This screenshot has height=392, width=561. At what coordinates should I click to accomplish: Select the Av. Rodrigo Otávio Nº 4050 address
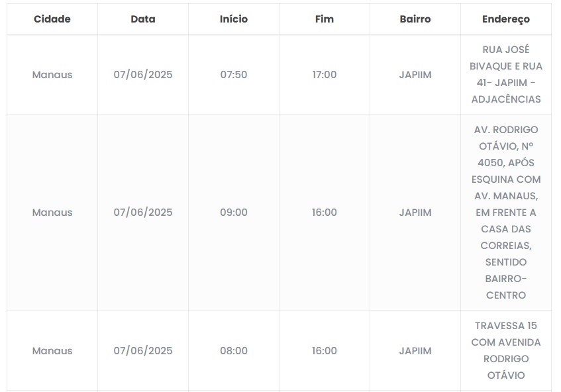coord(506,213)
